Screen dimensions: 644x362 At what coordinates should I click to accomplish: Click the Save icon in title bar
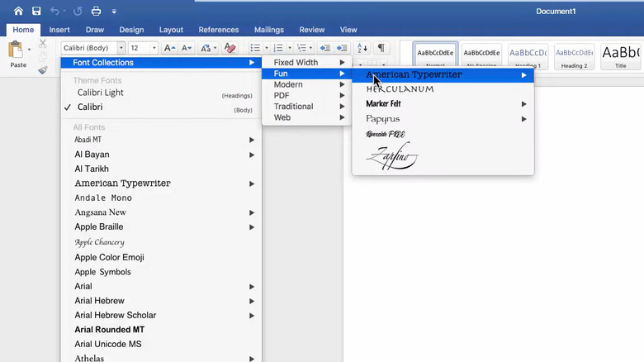click(36, 12)
